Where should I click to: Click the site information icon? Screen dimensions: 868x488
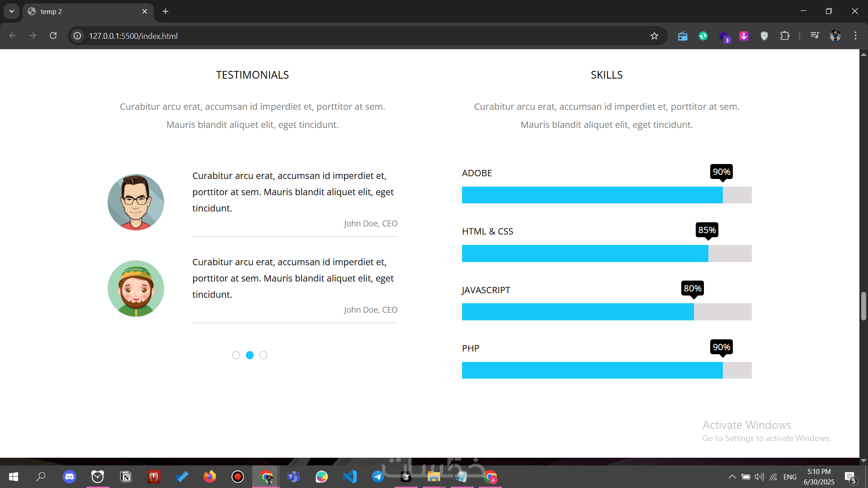(78, 36)
